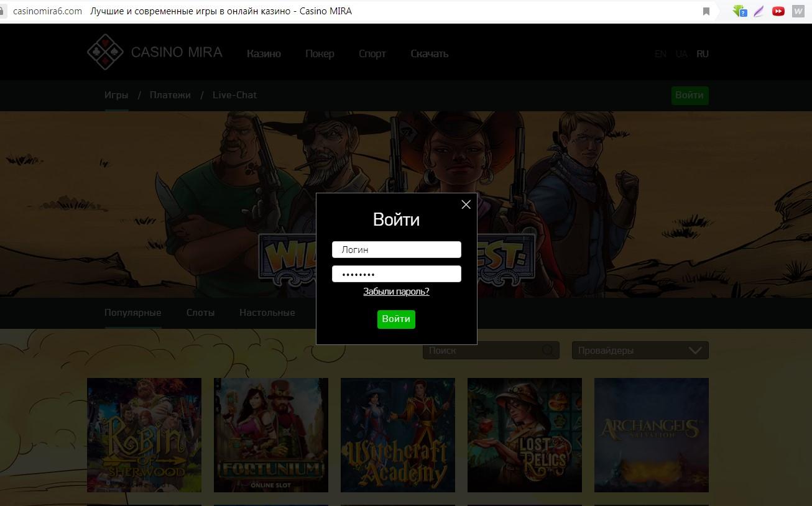Click the gray W extension icon
Viewport: 812px width, 506px height.
798,11
